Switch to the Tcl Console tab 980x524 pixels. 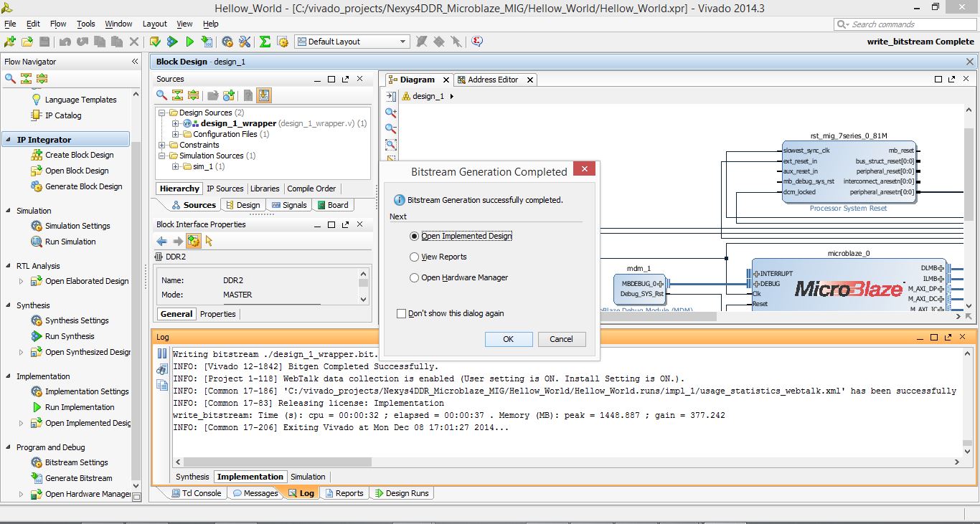(195, 493)
